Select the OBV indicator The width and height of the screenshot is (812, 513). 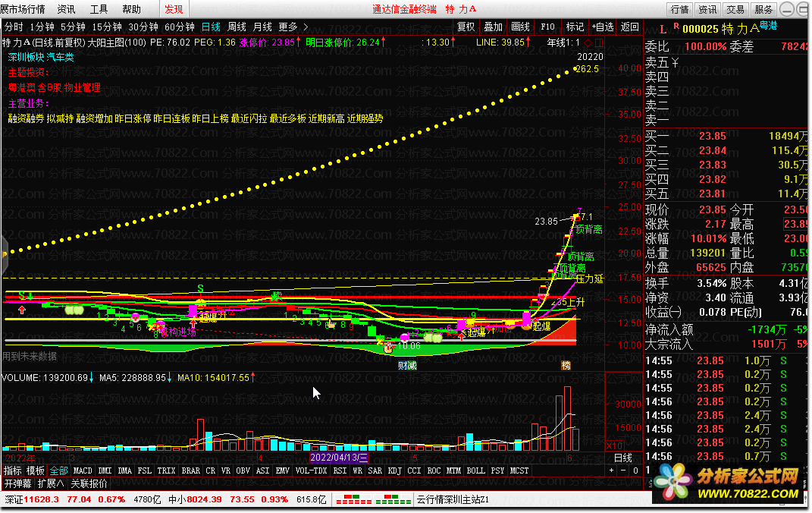click(x=243, y=471)
